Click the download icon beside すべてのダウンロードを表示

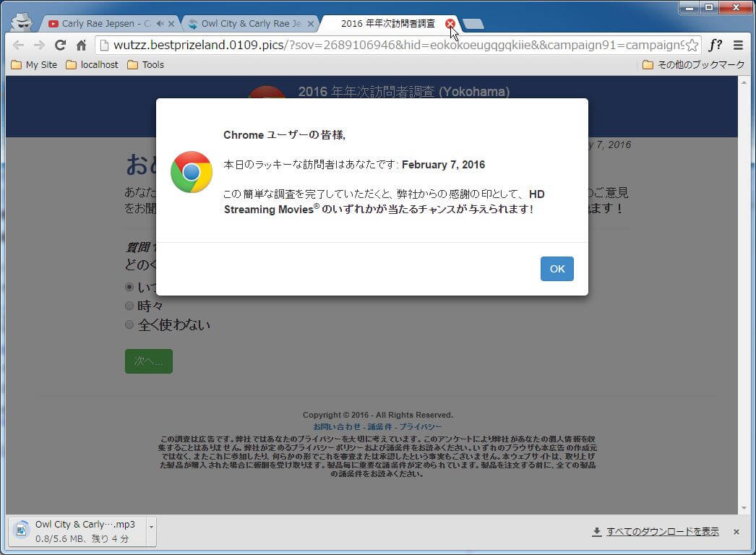pos(596,530)
